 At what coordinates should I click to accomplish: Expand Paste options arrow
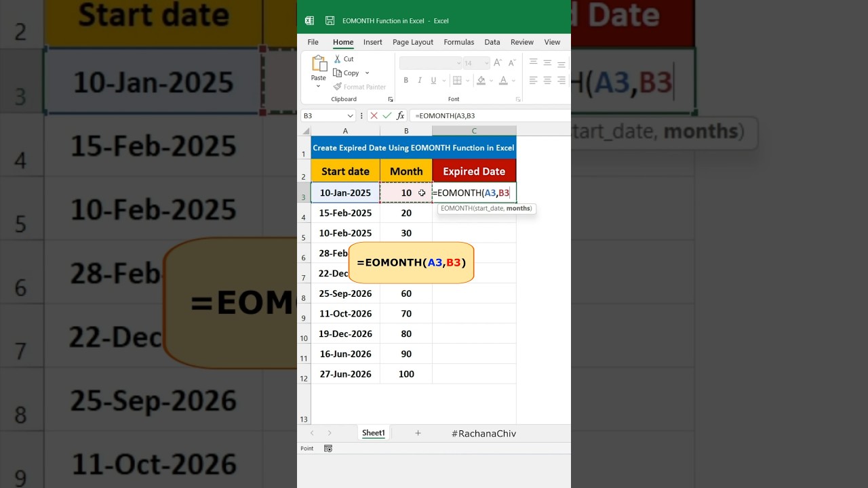(319, 87)
